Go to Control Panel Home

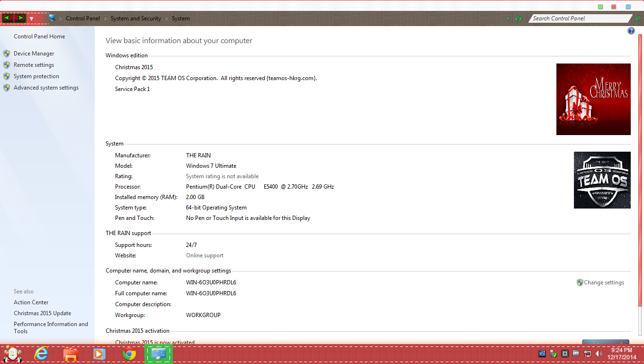point(39,36)
